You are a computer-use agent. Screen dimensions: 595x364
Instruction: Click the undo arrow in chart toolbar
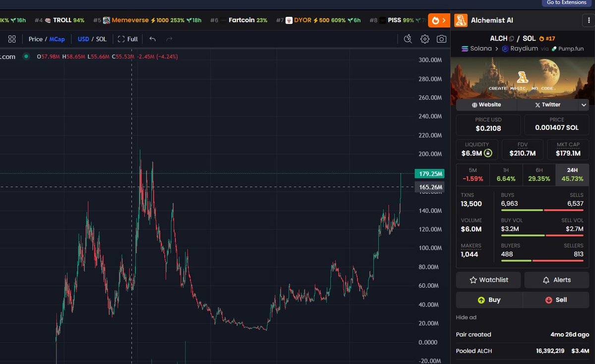tap(152, 39)
